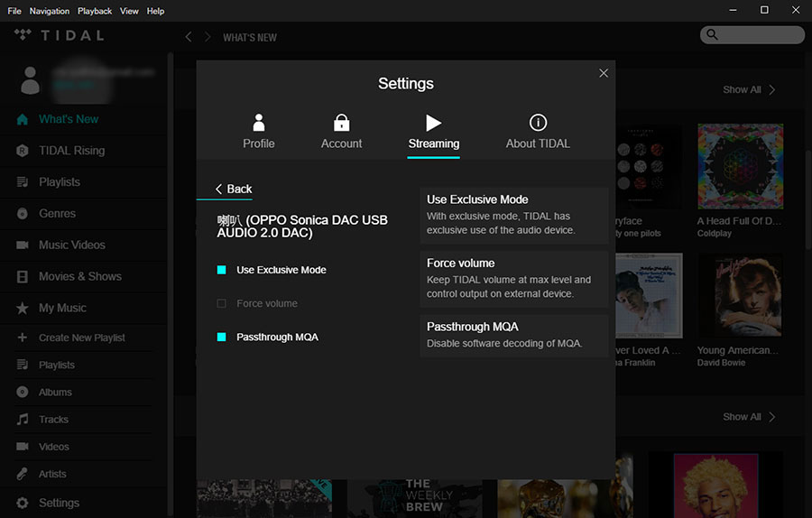Click the Music Videos camera icon
This screenshot has height=518, width=812.
click(x=23, y=245)
